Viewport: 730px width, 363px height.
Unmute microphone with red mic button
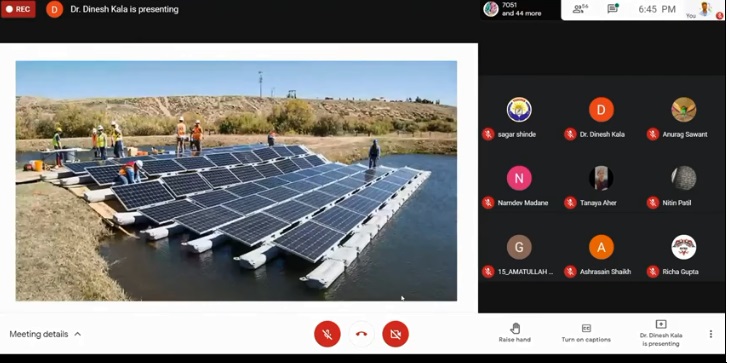(x=327, y=334)
